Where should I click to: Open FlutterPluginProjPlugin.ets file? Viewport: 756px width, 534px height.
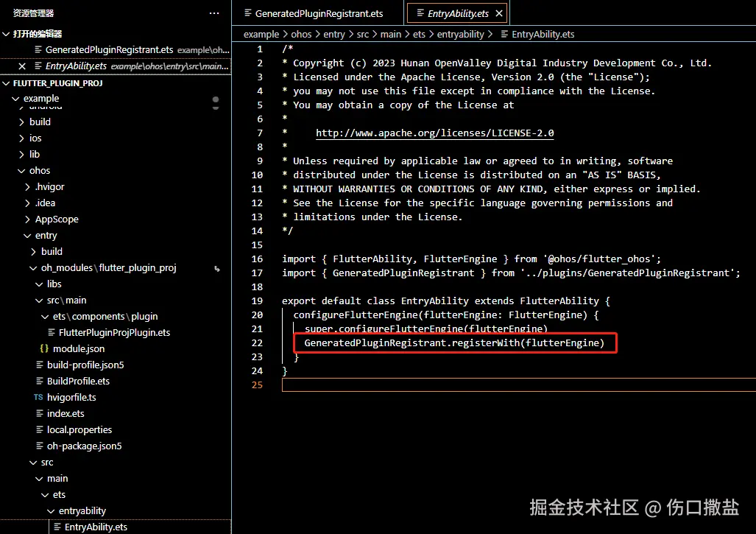point(114,332)
